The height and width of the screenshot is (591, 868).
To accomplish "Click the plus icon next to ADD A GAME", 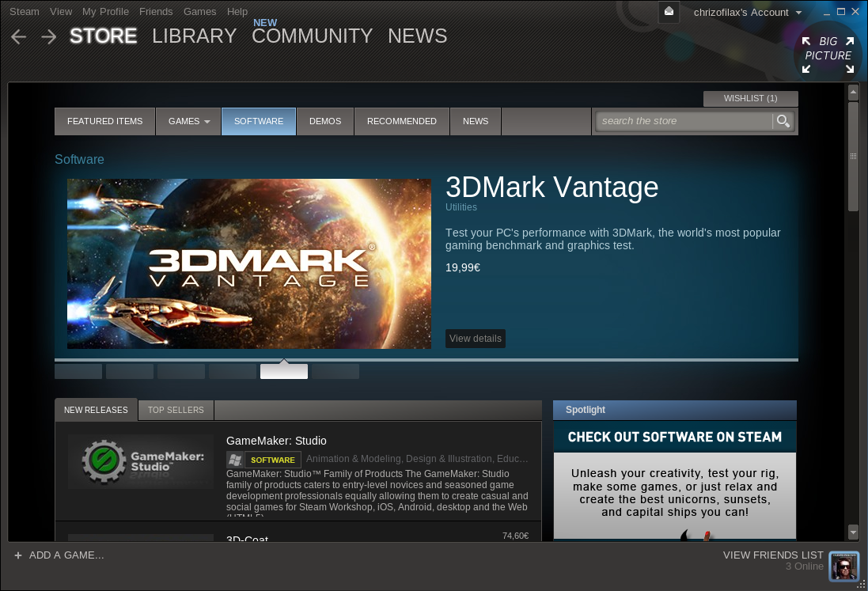I will point(17,555).
